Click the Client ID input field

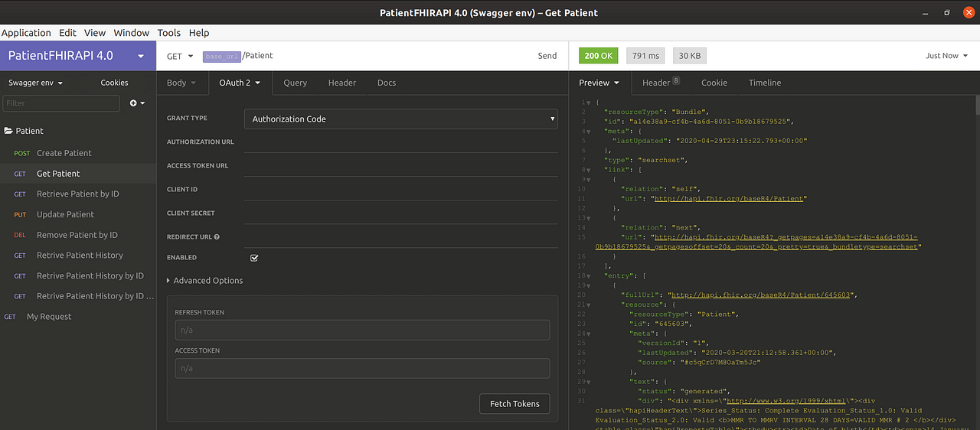(x=400, y=190)
